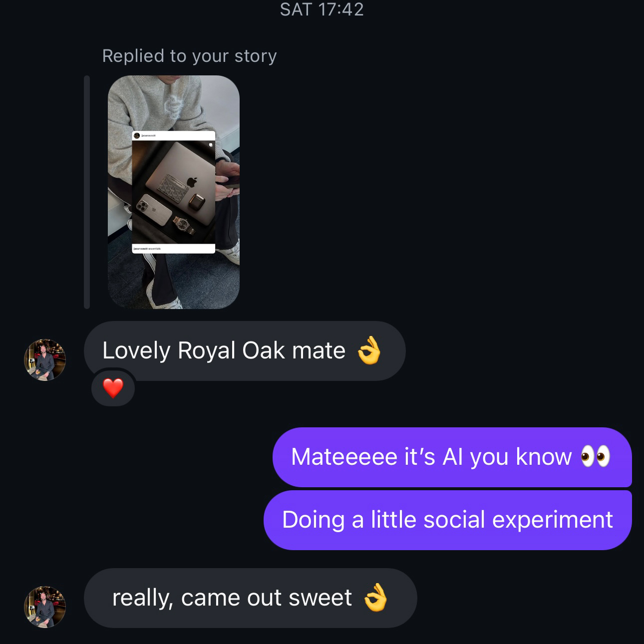
Task: Select the "Mateeeee it's AI you know" message text
Action: click(431, 457)
